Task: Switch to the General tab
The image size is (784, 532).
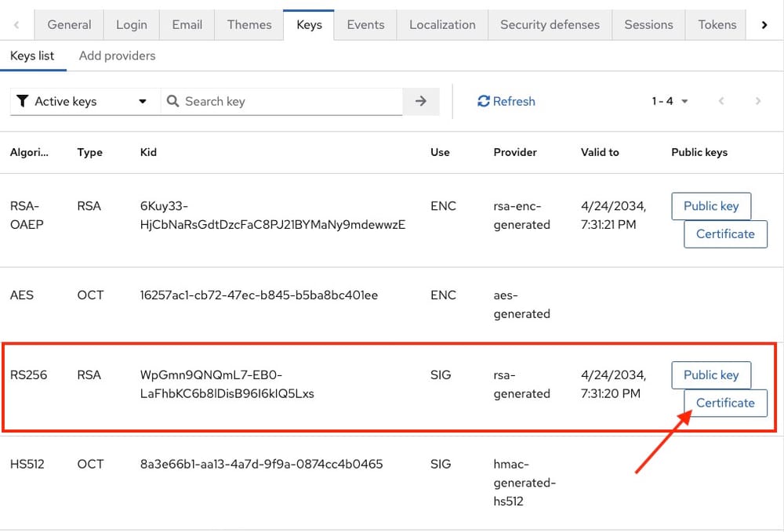Action: [69, 24]
